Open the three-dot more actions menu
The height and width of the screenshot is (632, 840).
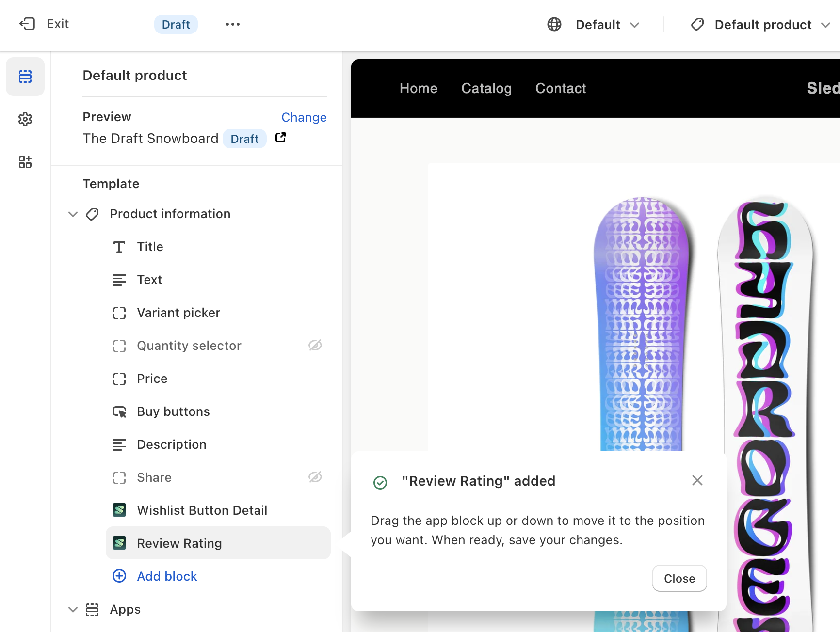click(233, 24)
